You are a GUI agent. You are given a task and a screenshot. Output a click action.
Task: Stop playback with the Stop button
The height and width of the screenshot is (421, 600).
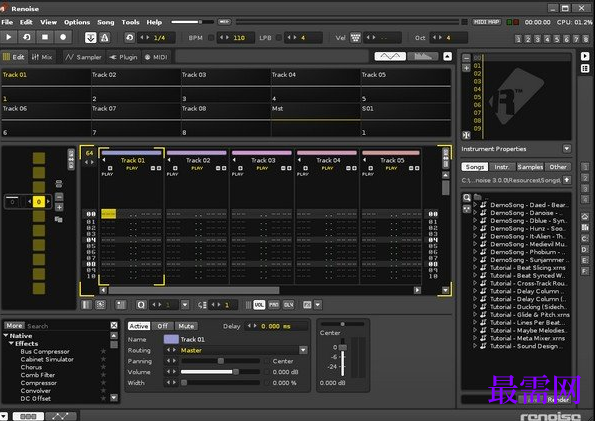(x=45, y=37)
